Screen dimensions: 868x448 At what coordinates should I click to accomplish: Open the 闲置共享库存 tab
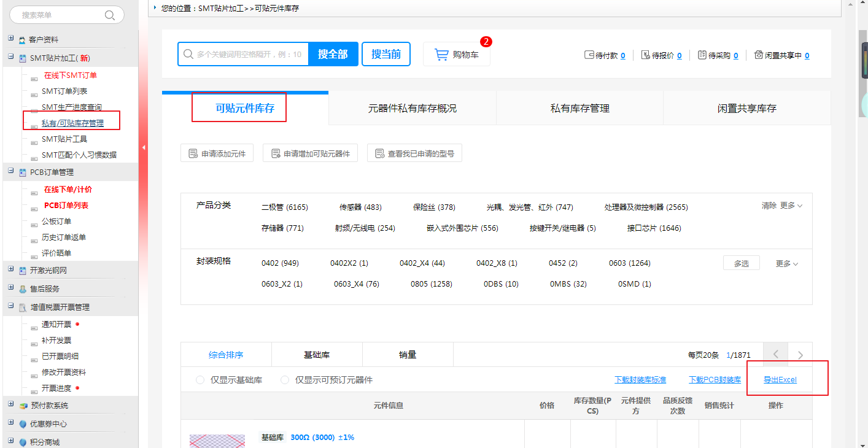[x=746, y=109]
